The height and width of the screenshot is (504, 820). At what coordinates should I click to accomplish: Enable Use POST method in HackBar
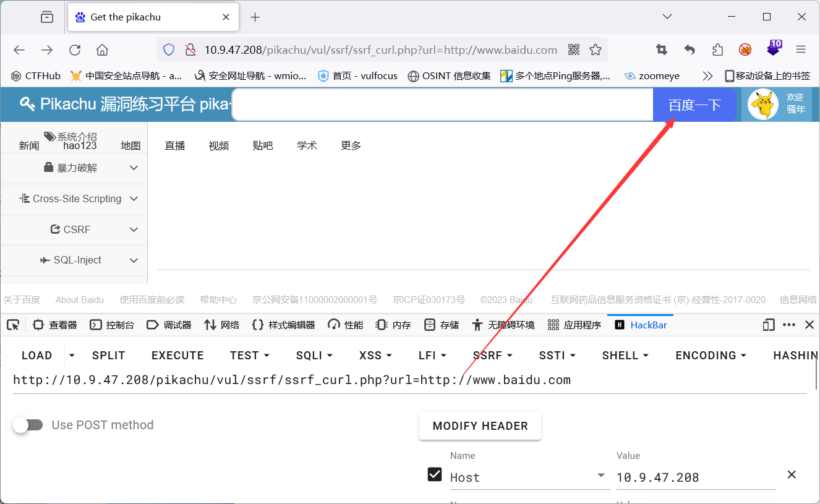click(x=28, y=425)
